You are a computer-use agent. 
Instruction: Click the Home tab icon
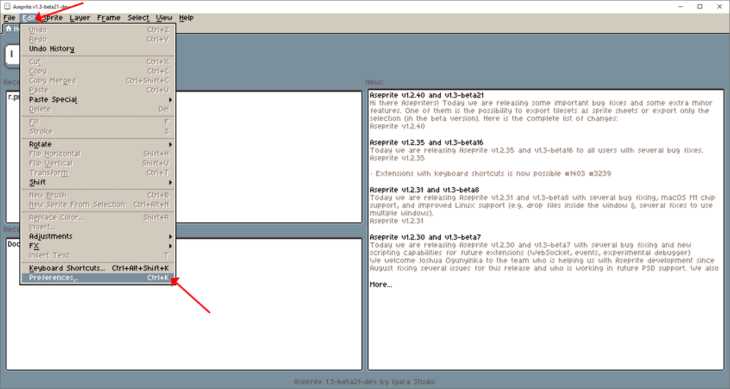coord(8,28)
